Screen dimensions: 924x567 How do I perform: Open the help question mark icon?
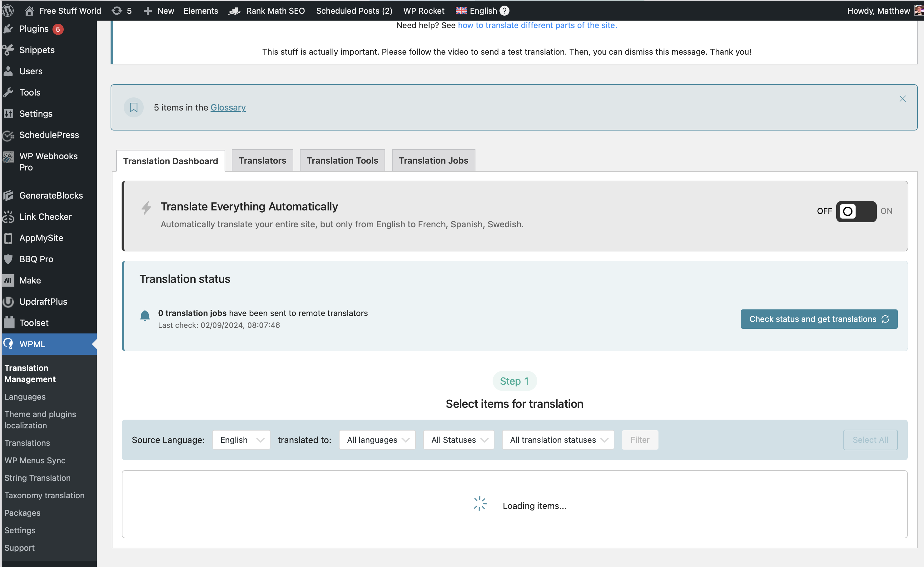pyautogui.click(x=504, y=11)
